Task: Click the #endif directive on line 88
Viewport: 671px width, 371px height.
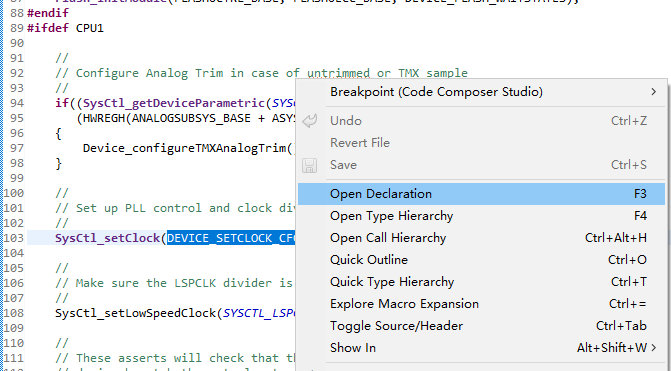Action: 48,13
